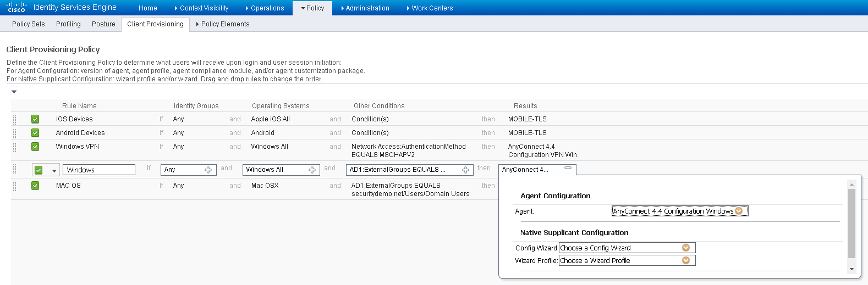Click Windows VPN rule name
This screenshot has height=285, width=868.
(x=78, y=147)
